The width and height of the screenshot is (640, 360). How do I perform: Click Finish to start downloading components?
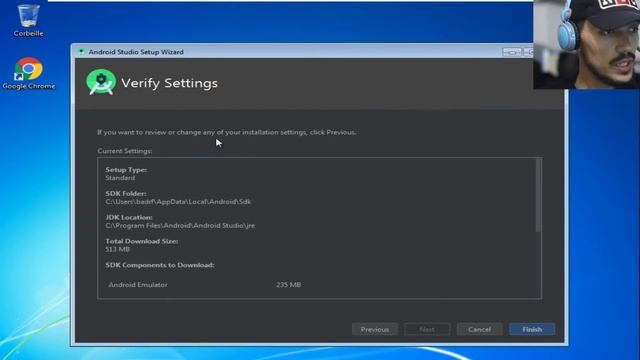(532, 329)
